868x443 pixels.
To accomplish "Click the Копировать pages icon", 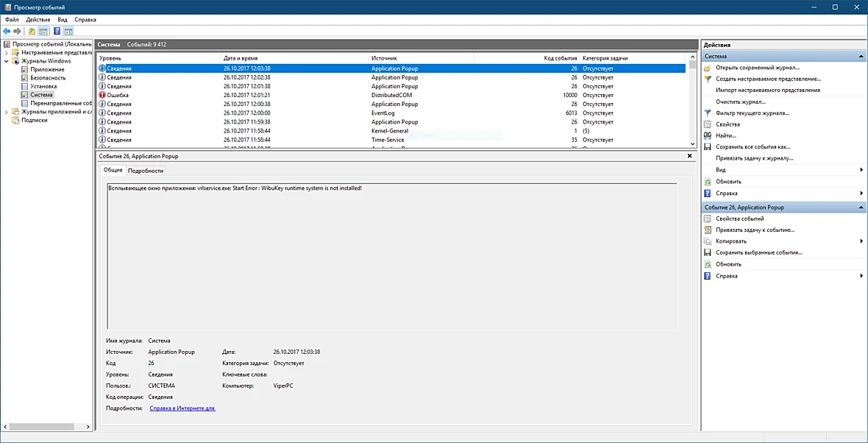I will 708,241.
